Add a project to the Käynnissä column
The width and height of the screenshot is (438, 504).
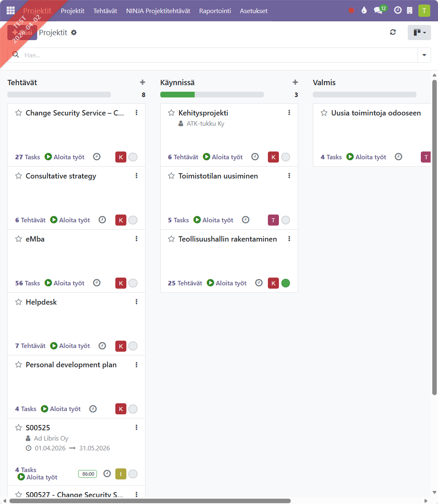click(295, 82)
